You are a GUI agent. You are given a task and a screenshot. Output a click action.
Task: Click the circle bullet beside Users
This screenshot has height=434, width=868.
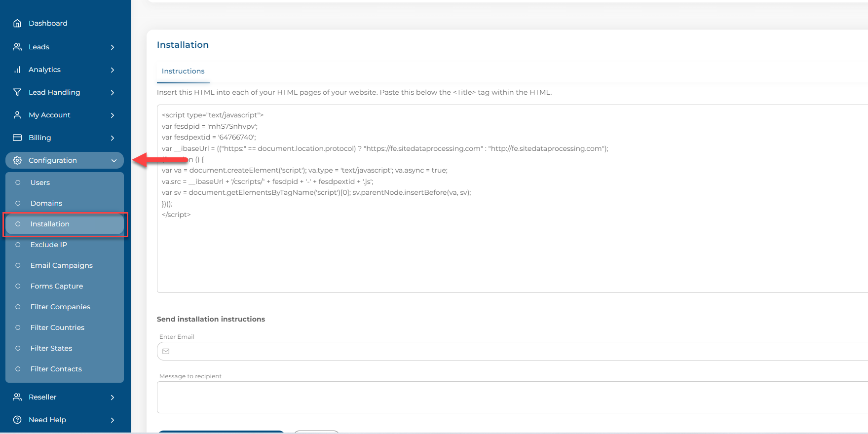pos(18,182)
